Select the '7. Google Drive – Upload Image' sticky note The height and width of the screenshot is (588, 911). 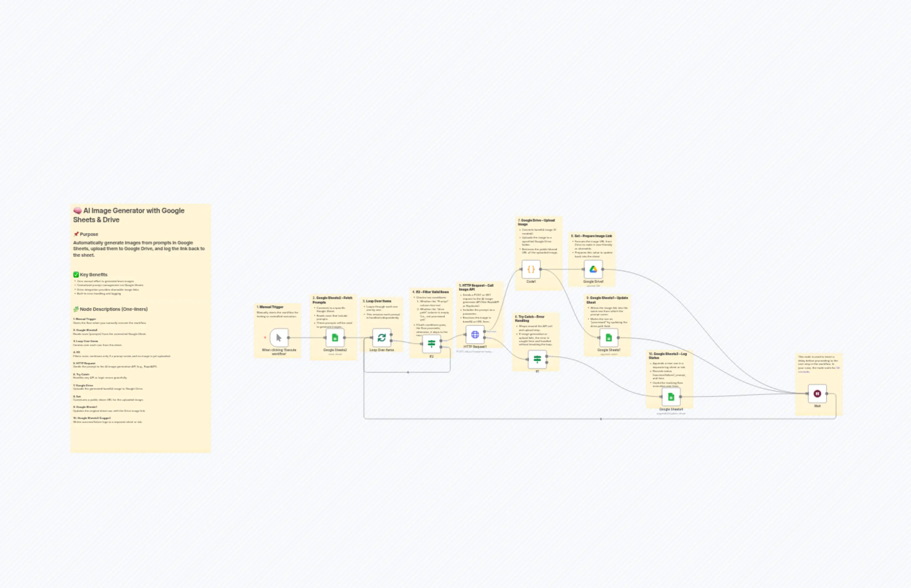536,222
